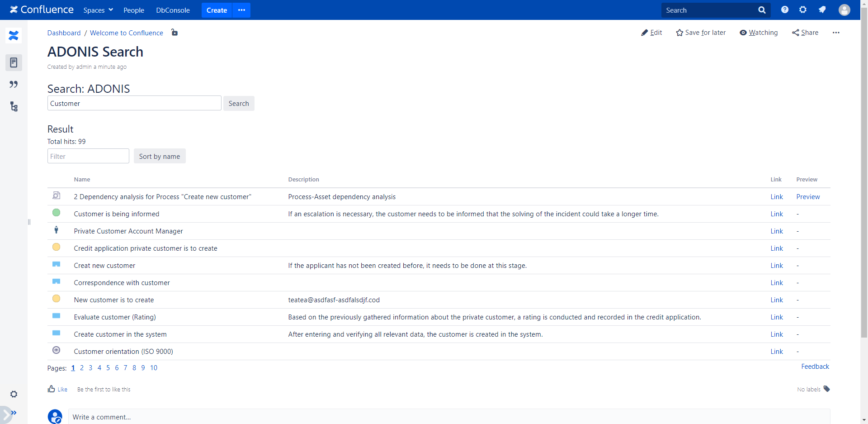Open the People menu item
This screenshot has width=868, height=424.
tap(134, 10)
